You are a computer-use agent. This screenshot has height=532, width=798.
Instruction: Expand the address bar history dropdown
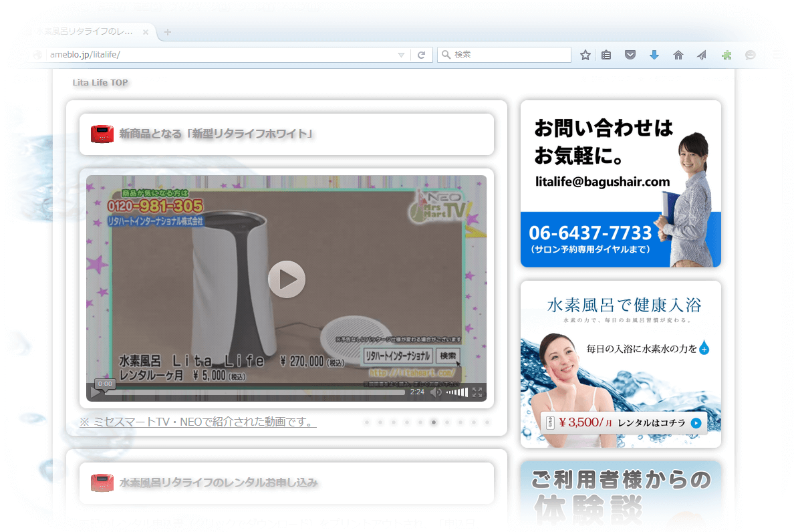[401, 55]
